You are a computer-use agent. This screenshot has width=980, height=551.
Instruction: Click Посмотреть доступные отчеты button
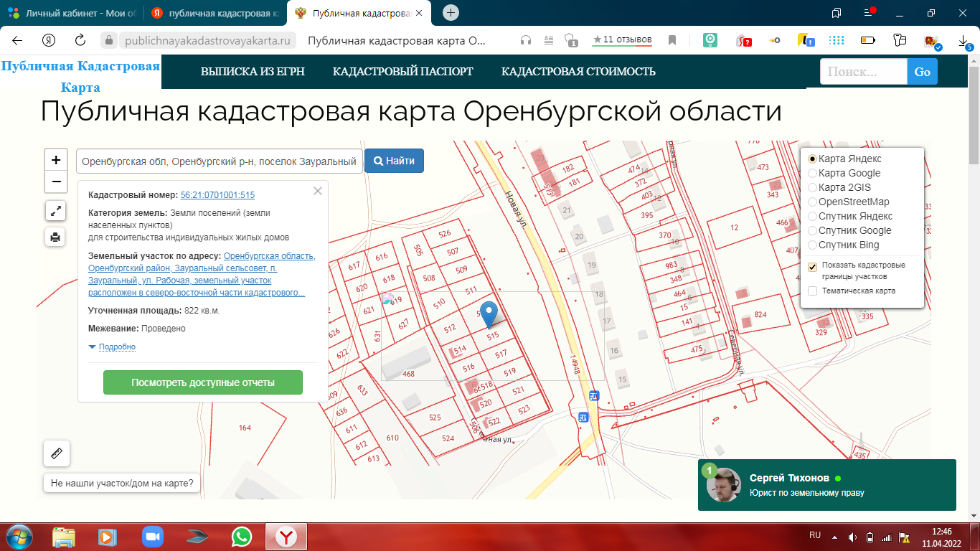(x=202, y=382)
